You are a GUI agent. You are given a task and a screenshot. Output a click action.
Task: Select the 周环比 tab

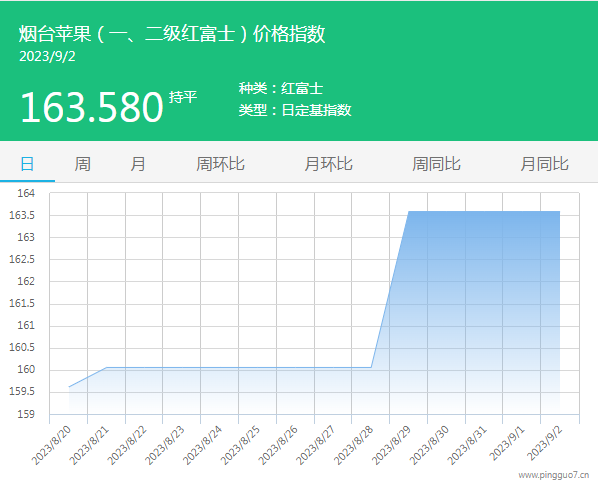(220, 164)
